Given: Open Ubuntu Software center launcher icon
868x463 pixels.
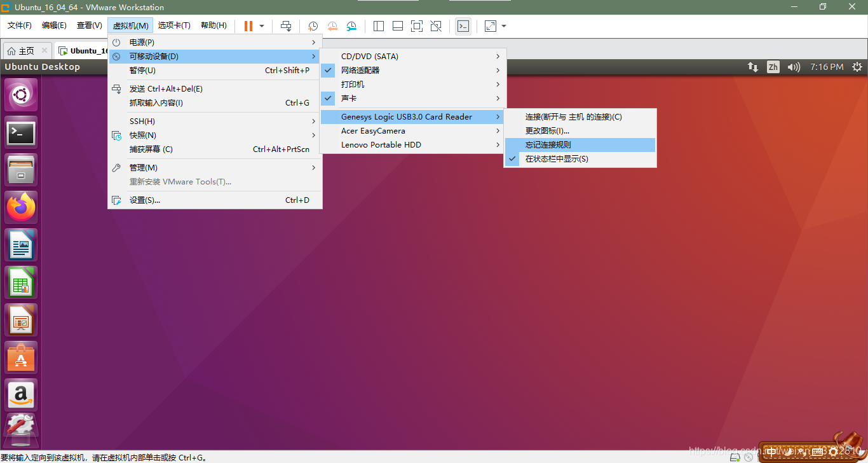Looking at the screenshot, I should (x=21, y=357).
